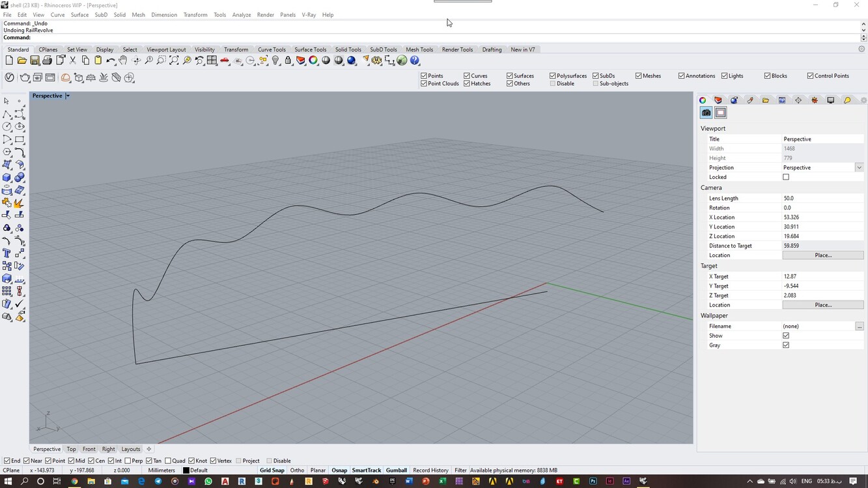Open the Perspective viewport title dropdown arrow
868x488 pixels.
click(67, 96)
